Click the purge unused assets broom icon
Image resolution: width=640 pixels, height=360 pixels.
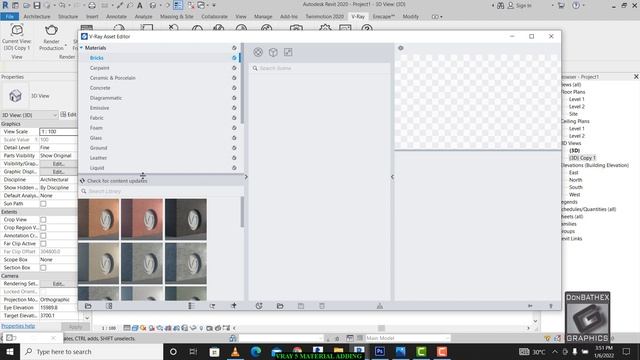point(380,306)
